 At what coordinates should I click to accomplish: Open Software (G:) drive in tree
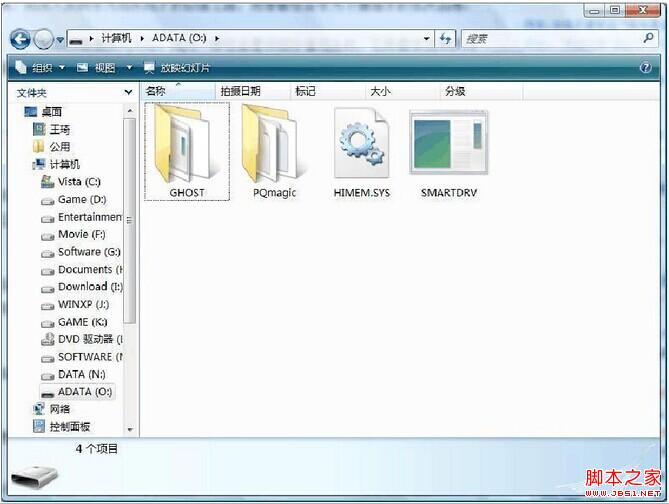pos(90,252)
